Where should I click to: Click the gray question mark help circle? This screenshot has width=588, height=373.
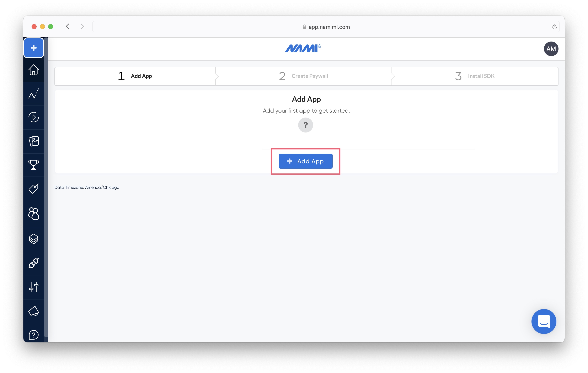click(305, 125)
